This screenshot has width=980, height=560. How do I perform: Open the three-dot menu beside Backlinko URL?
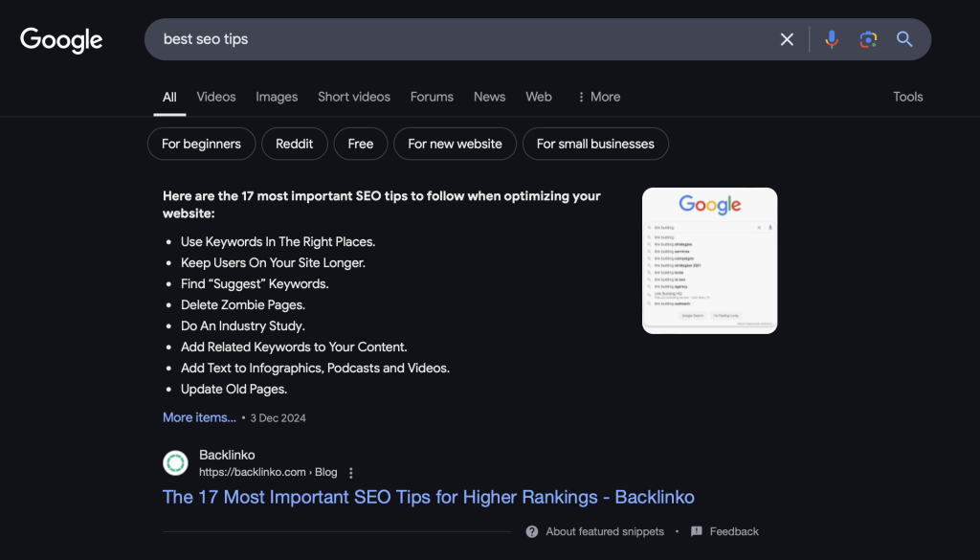click(x=350, y=473)
